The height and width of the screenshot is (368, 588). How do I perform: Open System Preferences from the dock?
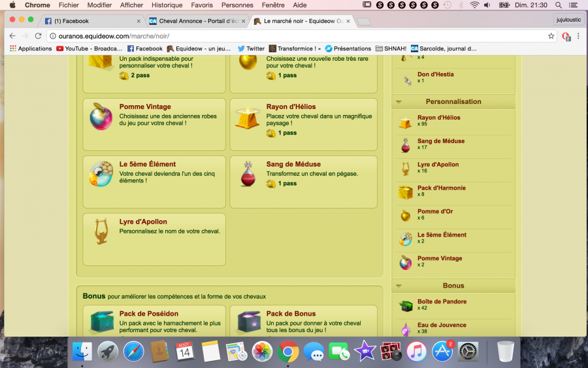tap(468, 352)
